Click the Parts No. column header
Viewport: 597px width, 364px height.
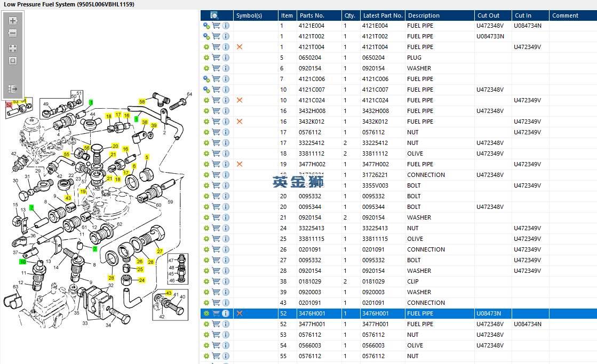point(319,15)
